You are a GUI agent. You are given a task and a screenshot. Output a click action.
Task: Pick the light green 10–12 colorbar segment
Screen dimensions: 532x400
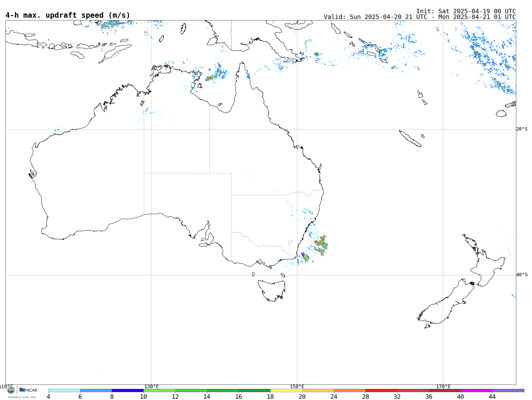[x=159, y=391]
